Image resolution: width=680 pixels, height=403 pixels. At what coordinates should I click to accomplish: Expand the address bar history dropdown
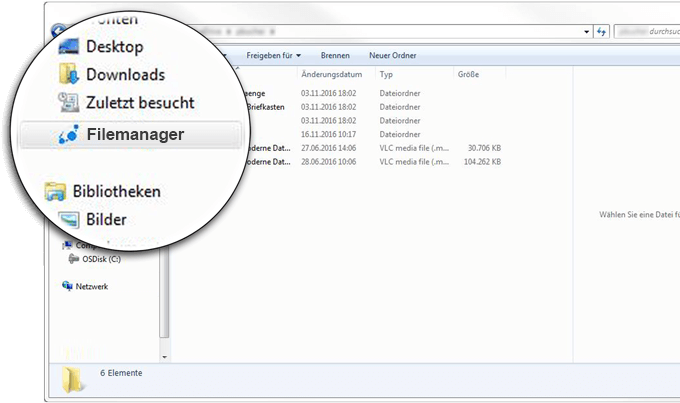586,32
